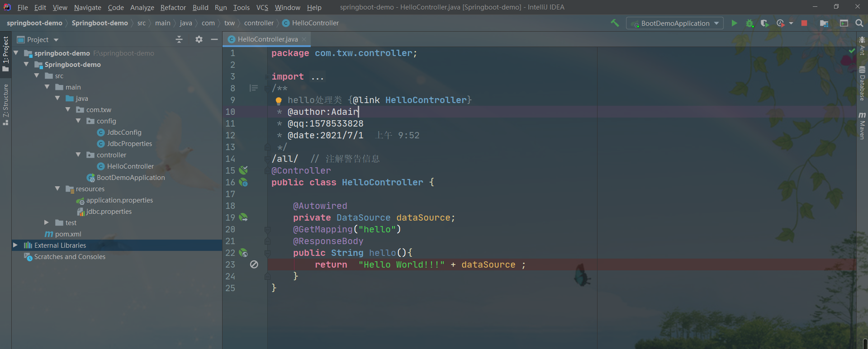Close the HelloController.java tab
The height and width of the screenshot is (349, 868).
(304, 40)
